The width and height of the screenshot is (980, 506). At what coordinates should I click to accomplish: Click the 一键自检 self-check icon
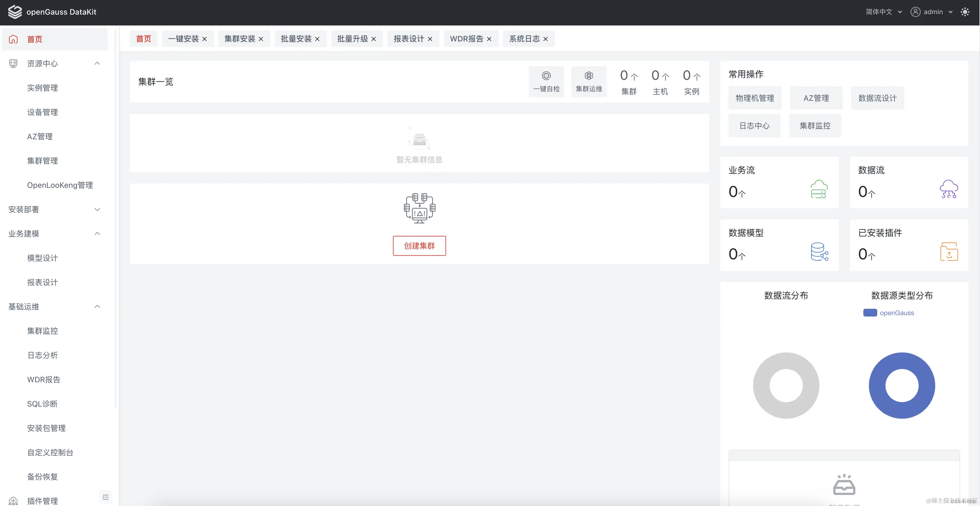546,76
